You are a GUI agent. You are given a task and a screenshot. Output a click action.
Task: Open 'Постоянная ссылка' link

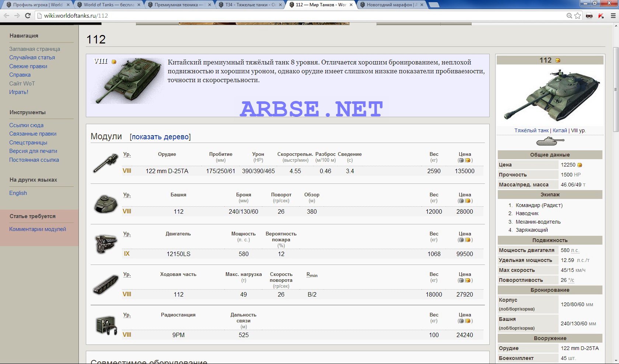pos(34,160)
